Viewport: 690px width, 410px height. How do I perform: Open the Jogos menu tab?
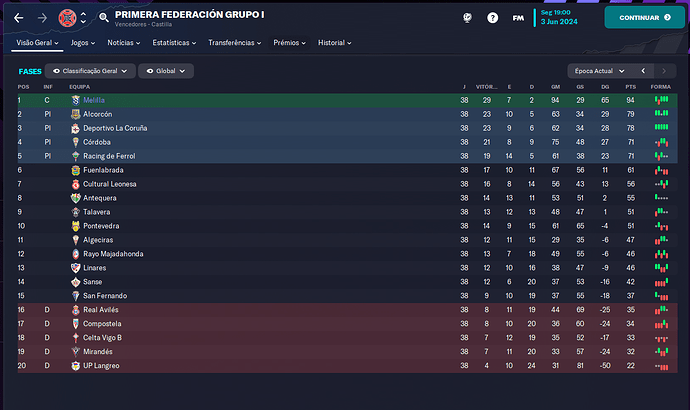coord(83,43)
